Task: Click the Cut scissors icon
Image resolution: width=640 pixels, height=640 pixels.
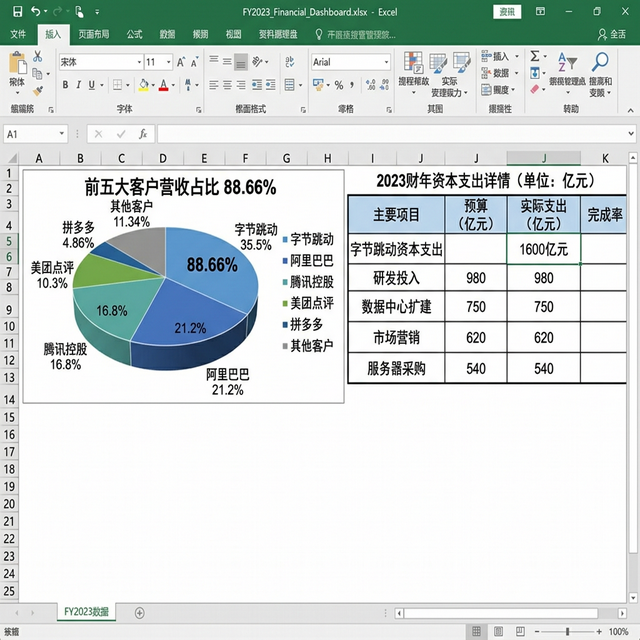Action: point(37,56)
